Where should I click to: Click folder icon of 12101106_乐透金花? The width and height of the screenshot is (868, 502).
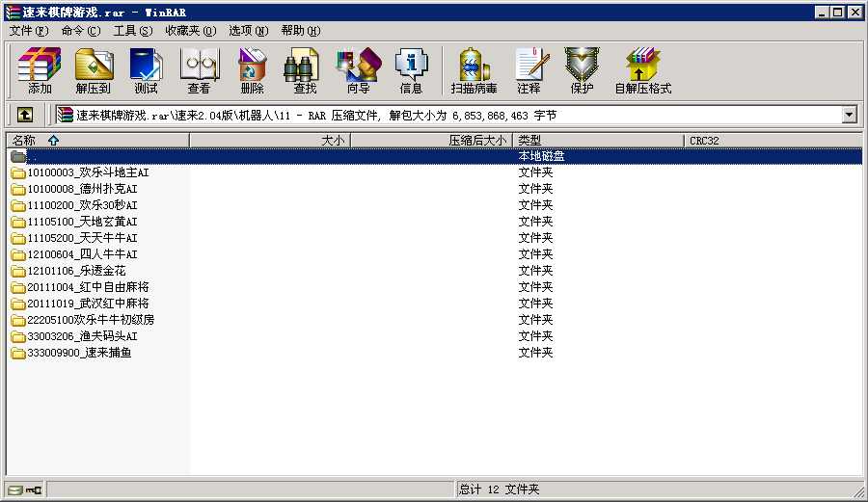(x=18, y=271)
